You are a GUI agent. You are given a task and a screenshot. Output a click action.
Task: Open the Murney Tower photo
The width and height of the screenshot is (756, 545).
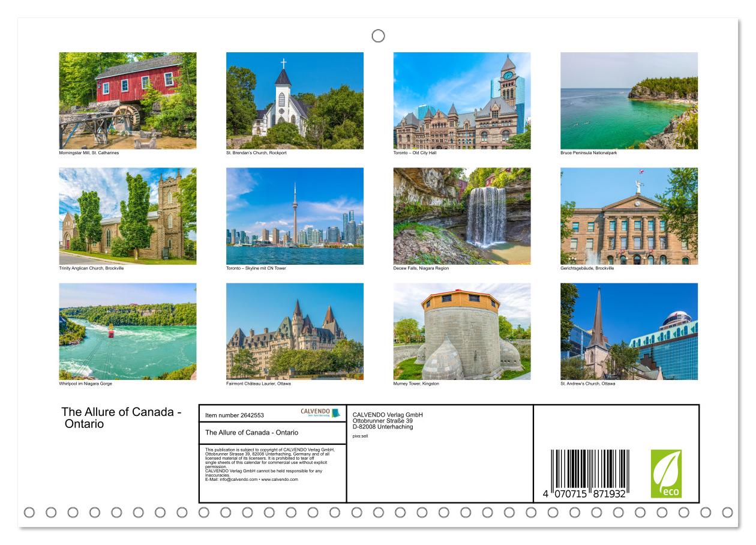462,331
